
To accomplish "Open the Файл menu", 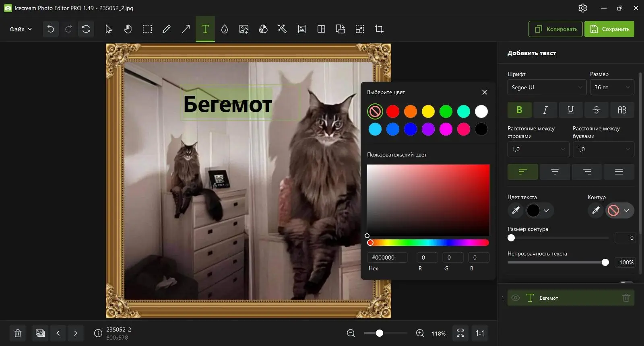I will 21,29.
